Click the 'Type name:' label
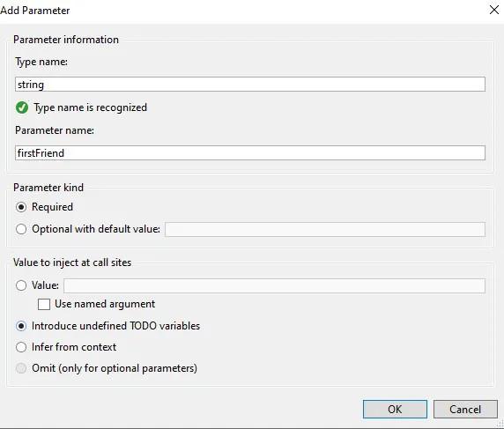This screenshot has width=504, height=429. 41,62
